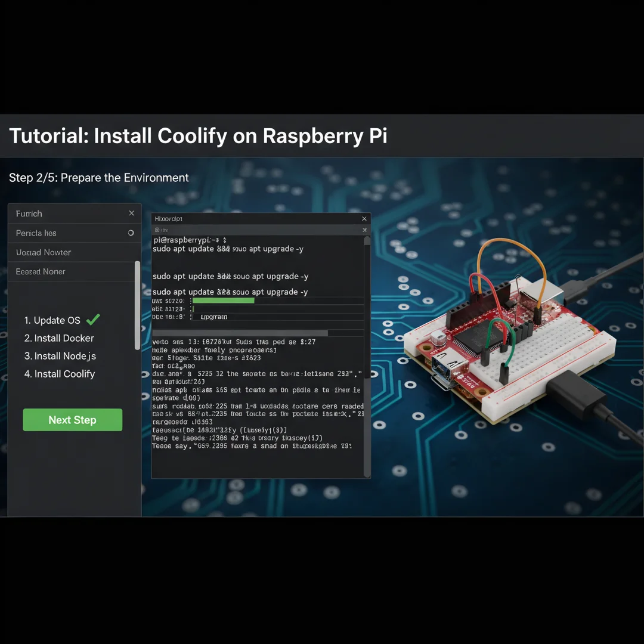The width and height of the screenshot is (644, 644).
Task: Click the gray horizontal bar below progress rows
Action: [240, 333]
